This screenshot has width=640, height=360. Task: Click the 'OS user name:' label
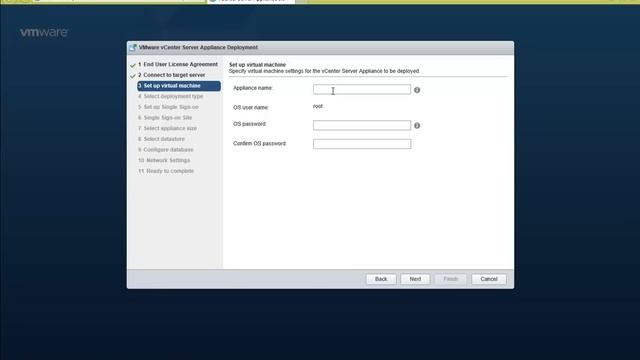tap(251, 107)
